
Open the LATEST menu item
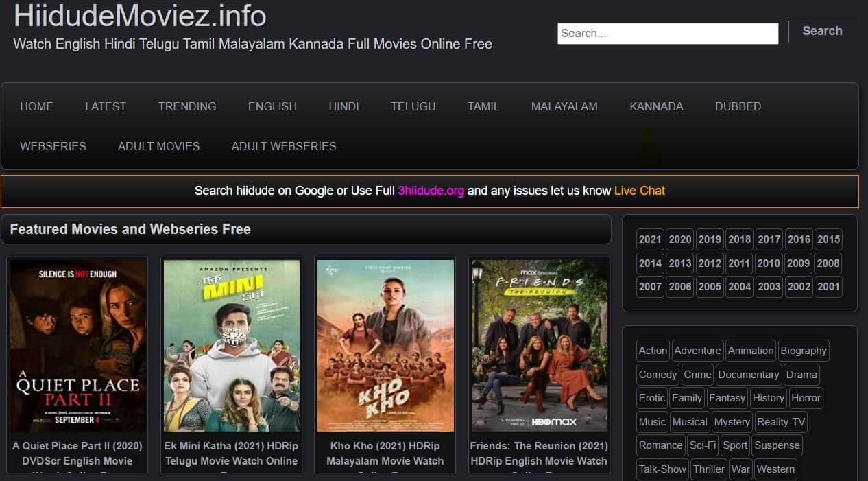click(x=106, y=106)
